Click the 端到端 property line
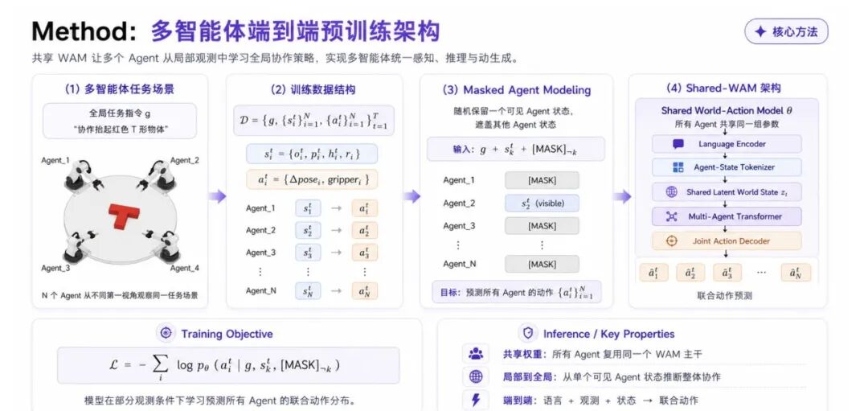The height and width of the screenshot is (411, 868). (600, 400)
